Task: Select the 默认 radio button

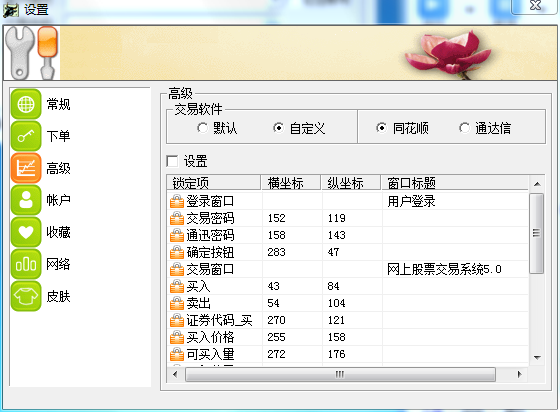Action: (202, 128)
